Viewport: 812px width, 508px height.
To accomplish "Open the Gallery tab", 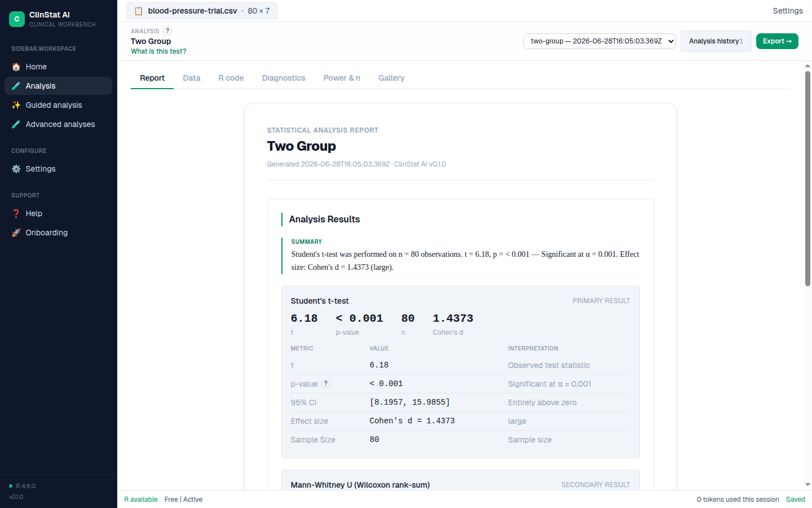I will (391, 78).
